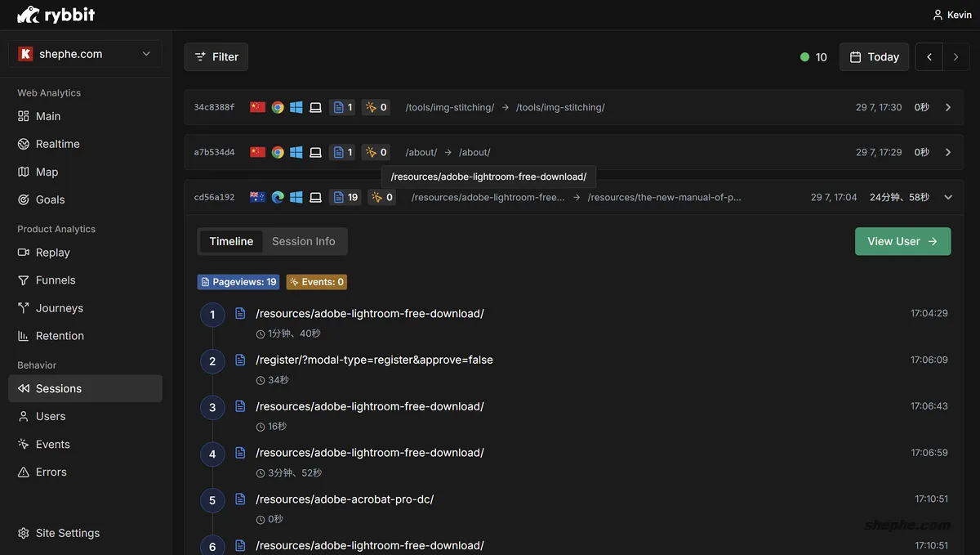This screenshot has height=555, width=980.
Task: Open the Goals section
Action: [x=50, y=199]
